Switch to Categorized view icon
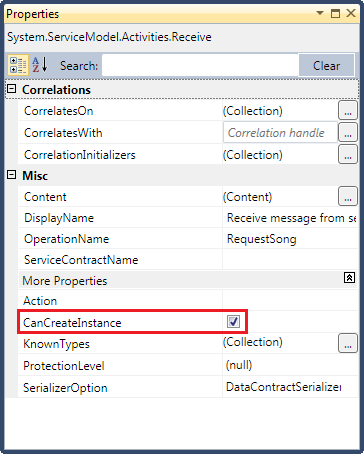Image resolution: width=364 pixels, height=454 pixels. coord(18,65)
